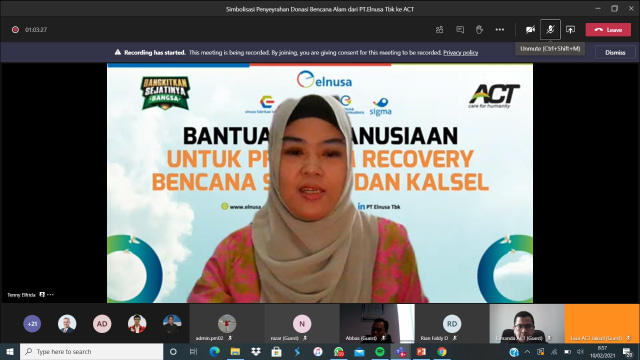Screen dimensions: 640x360
Task: Open the +21 more participants overflow
Action: [32, 324]
